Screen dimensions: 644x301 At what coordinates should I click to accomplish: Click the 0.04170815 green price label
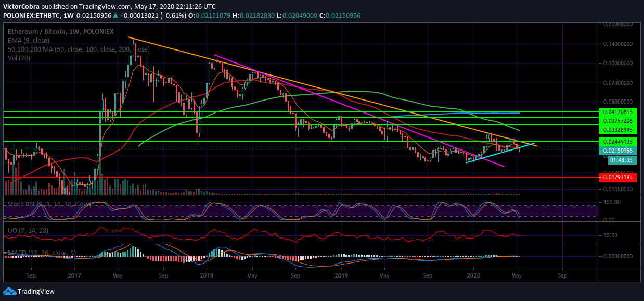618,112
